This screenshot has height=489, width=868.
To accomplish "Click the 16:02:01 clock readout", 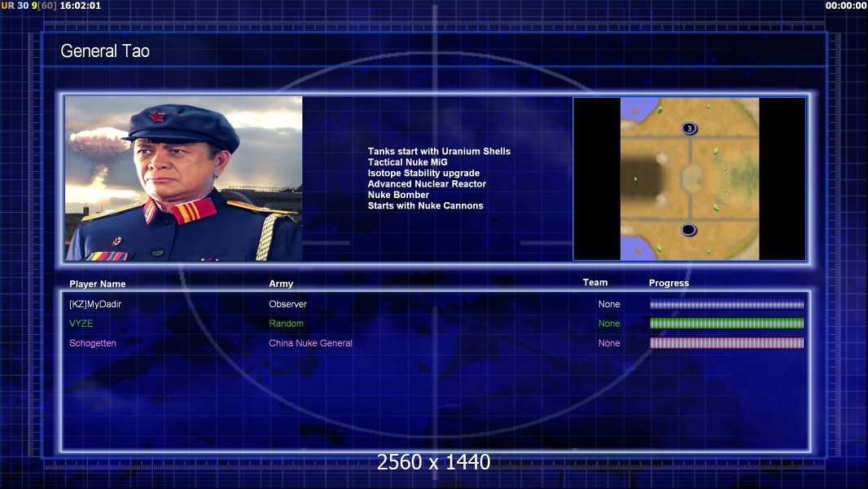I will [x=81, y=6].
